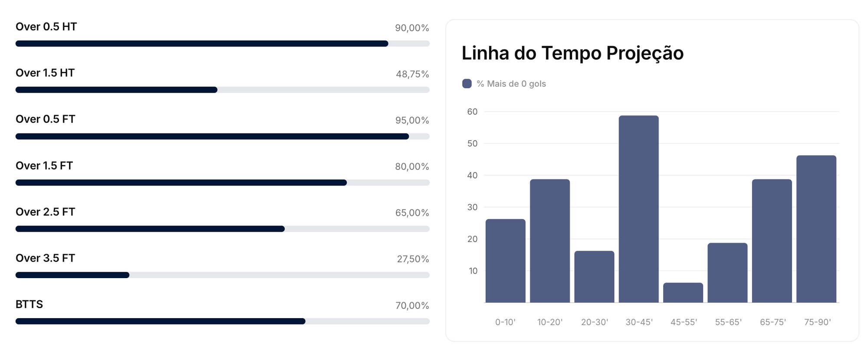Viewport: 868px width, 352px height.
Task: Click the BTTS progress bar
Action: pos(223,321)
